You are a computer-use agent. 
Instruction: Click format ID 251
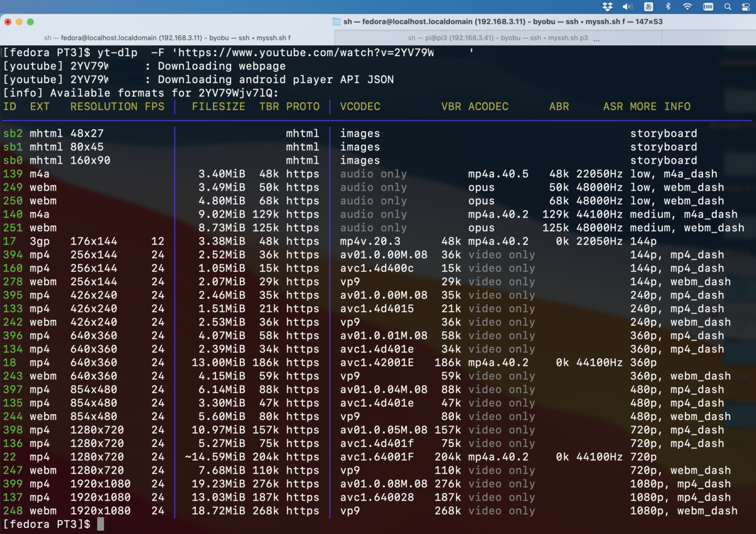click(x=13, y=228)
